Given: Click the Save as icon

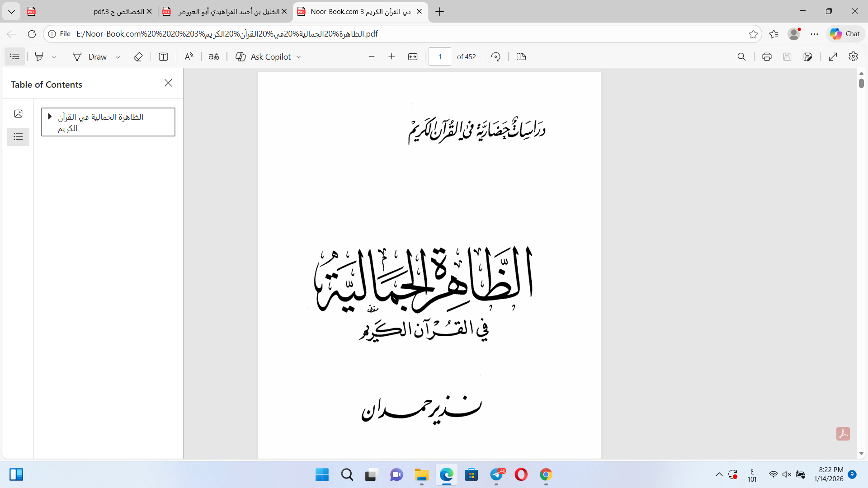Looking at the screenshot, I should click(808, 56).
